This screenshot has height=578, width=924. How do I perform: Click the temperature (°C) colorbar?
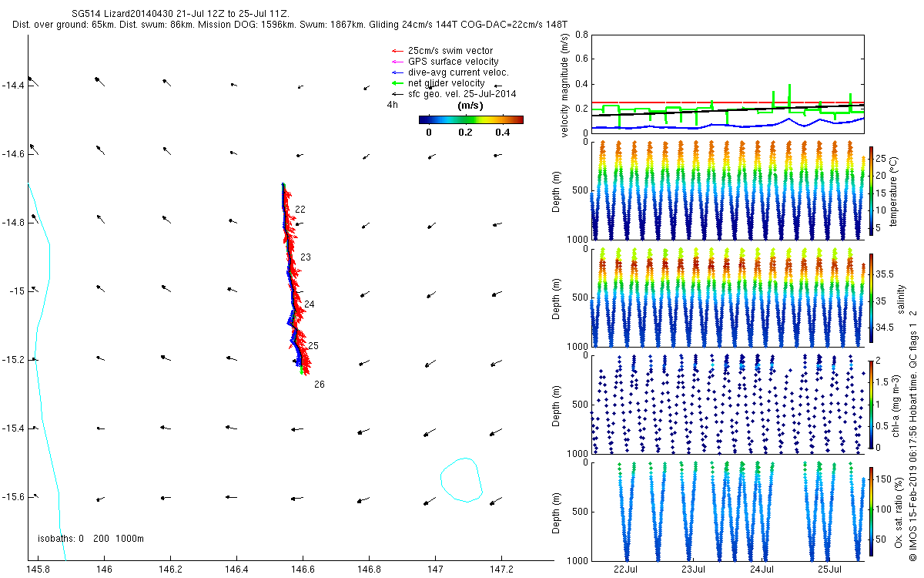[x=872, y=190]
